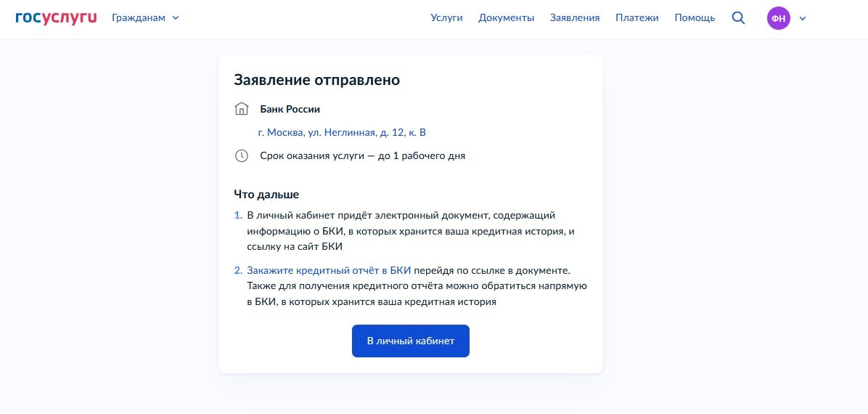Click the clock icon beside service term
This screenshot has width=868, height=414.
242,155
